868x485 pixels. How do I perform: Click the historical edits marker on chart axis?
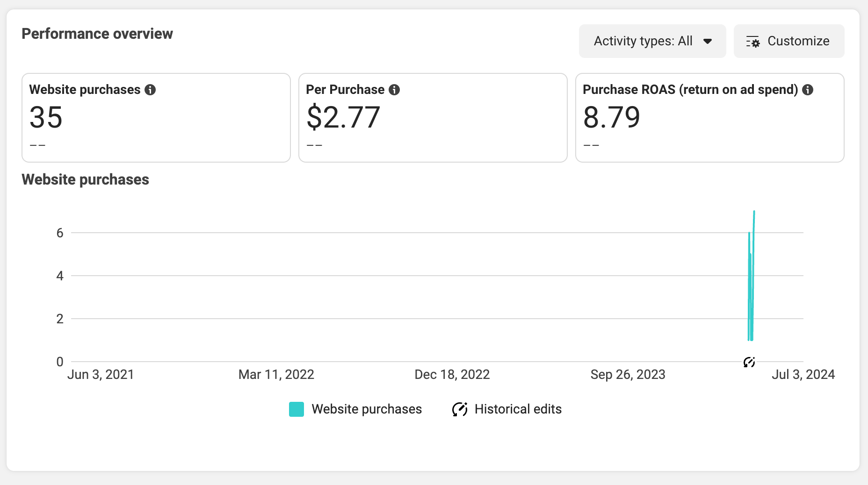(x=749, y=362)
